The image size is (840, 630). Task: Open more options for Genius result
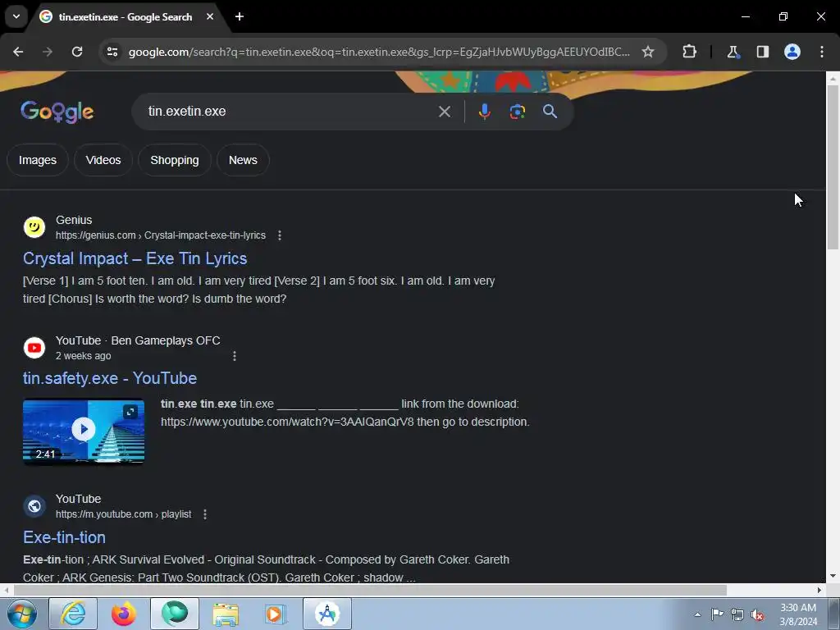pos(279,235)
